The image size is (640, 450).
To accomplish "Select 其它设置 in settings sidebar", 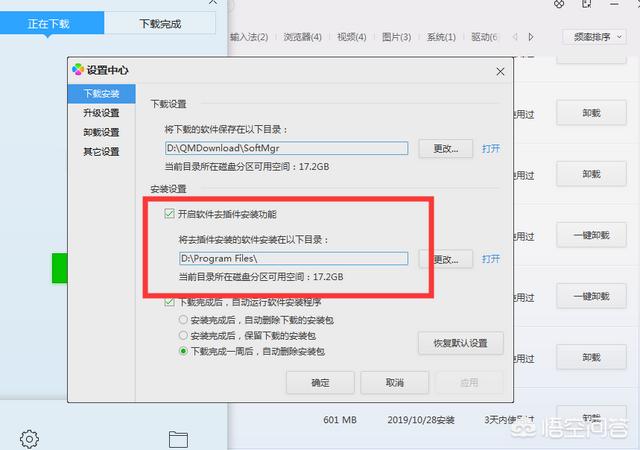I will (101, 152).
